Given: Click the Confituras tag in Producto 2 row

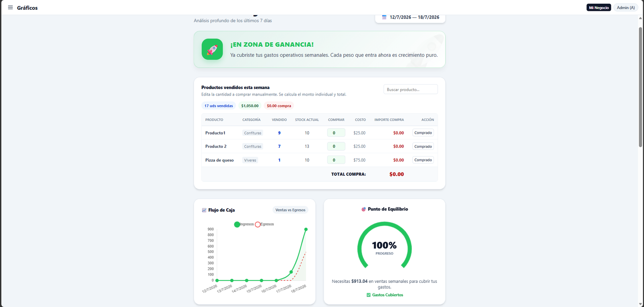Looking at the screenshot, I should click(253, 147).
